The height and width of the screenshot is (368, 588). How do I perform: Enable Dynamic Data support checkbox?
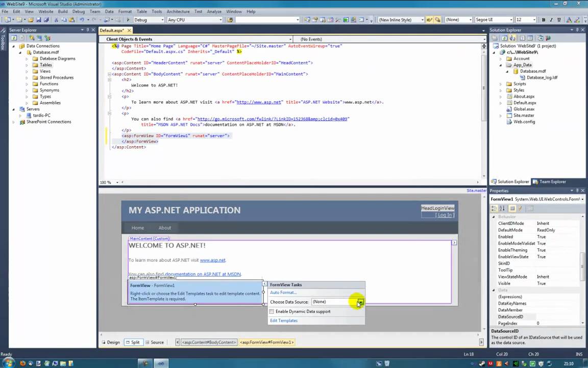272,311
